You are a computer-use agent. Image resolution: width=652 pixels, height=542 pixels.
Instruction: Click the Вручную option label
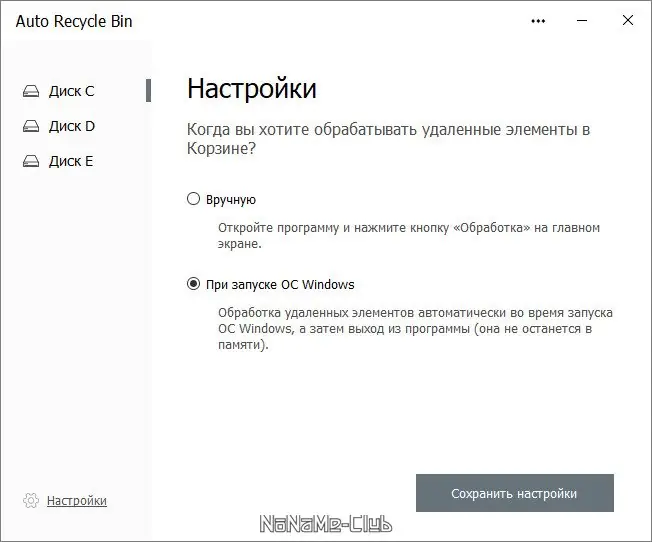[x=231, y=199]
